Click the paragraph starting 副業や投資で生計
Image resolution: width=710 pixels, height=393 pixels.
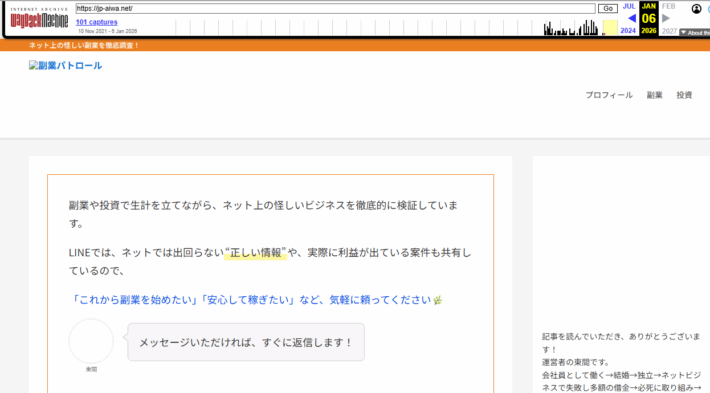pyautogui.click(x=264, y=214)
